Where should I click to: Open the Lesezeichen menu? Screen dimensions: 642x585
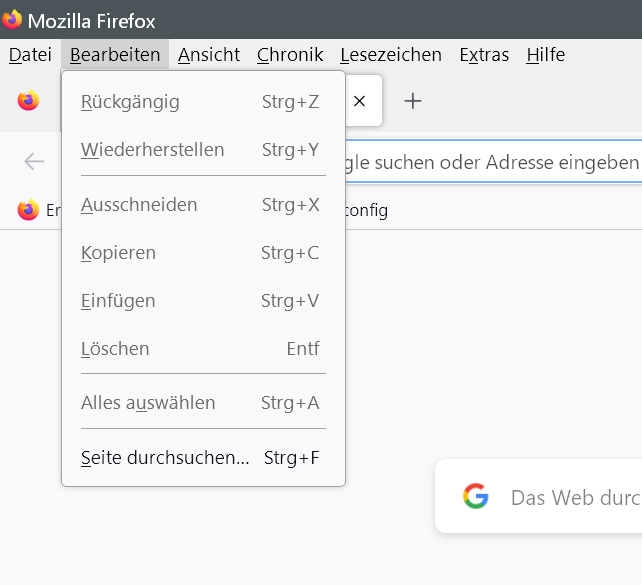[x=391, y=55]
